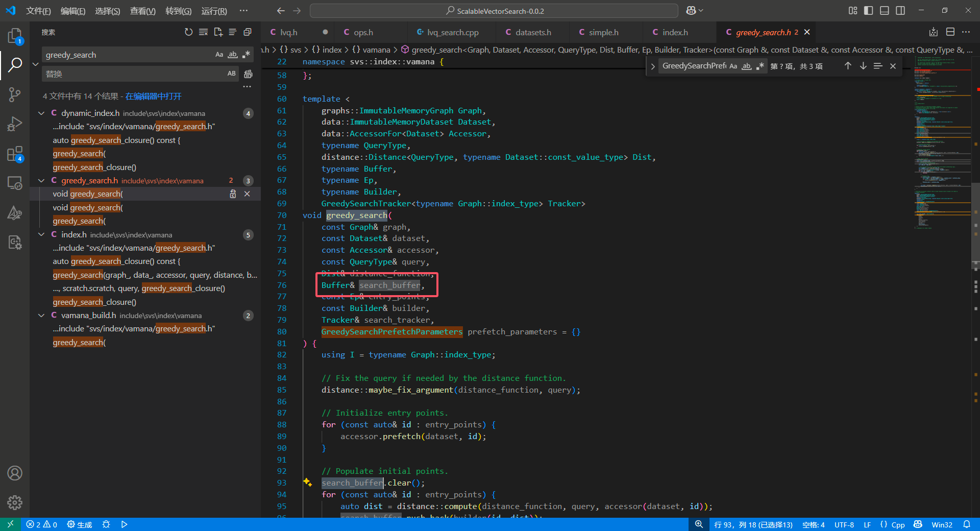The height and width of the screenshot is (531, 980).
Task: Open the Explorer view in activity bar
Action: click(x=15, y=36)
